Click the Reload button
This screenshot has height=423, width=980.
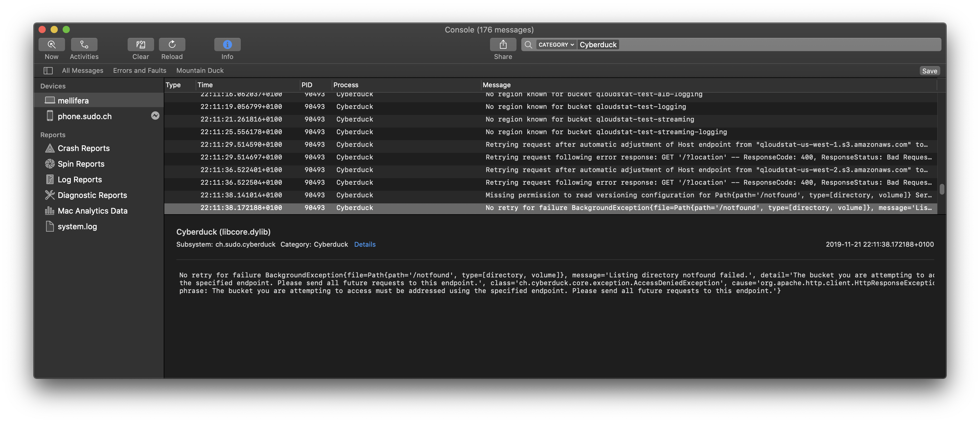pos(172,49)
